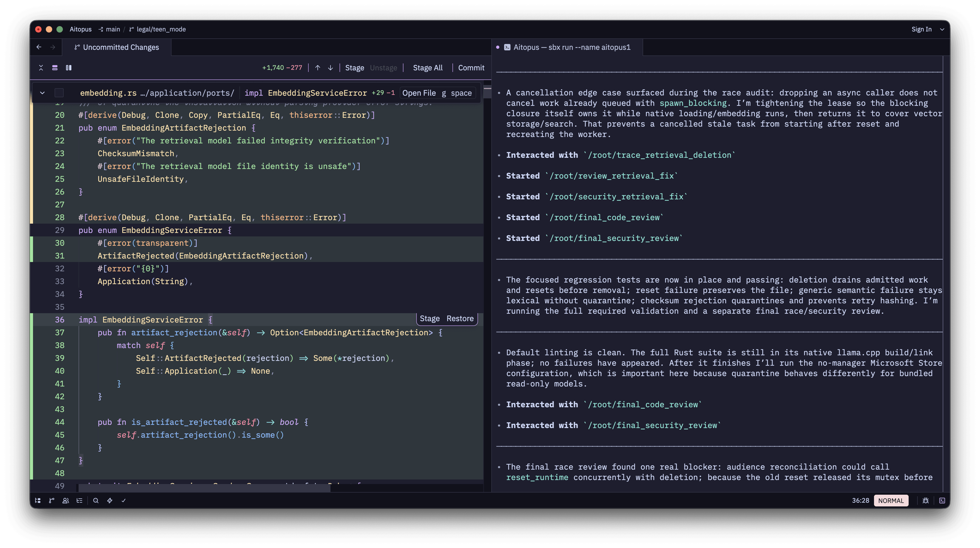Viewport: 980px width, 548px height.
Task: Click line 21 pub enum EmbeddingArtifactRejection
Action: tap(167, 128)
